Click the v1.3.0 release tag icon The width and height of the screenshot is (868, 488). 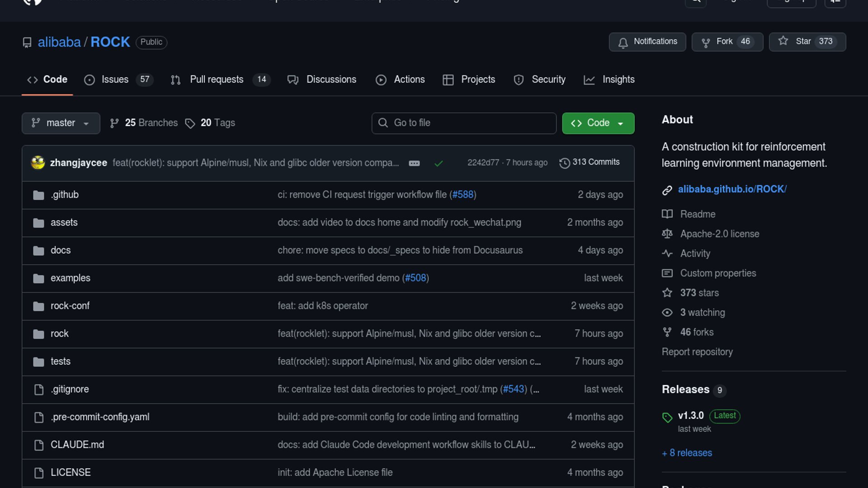click(x=667, y=417)
